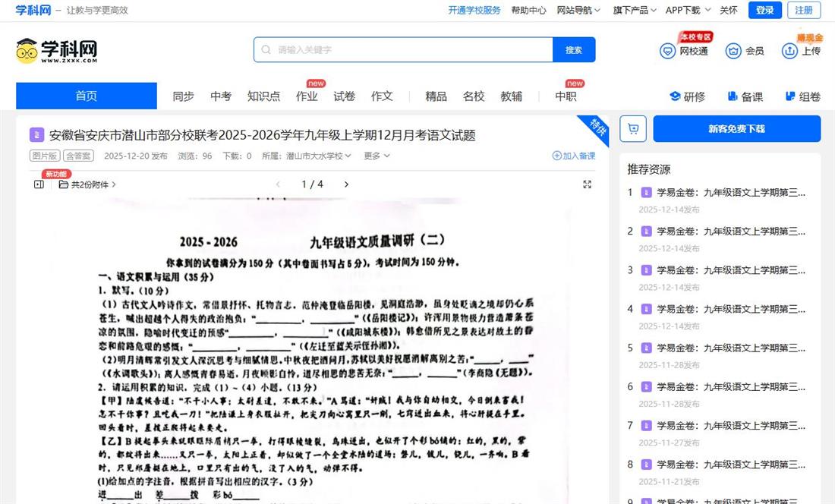Enter fullscreen document preview mode

[x=587, y=184]
